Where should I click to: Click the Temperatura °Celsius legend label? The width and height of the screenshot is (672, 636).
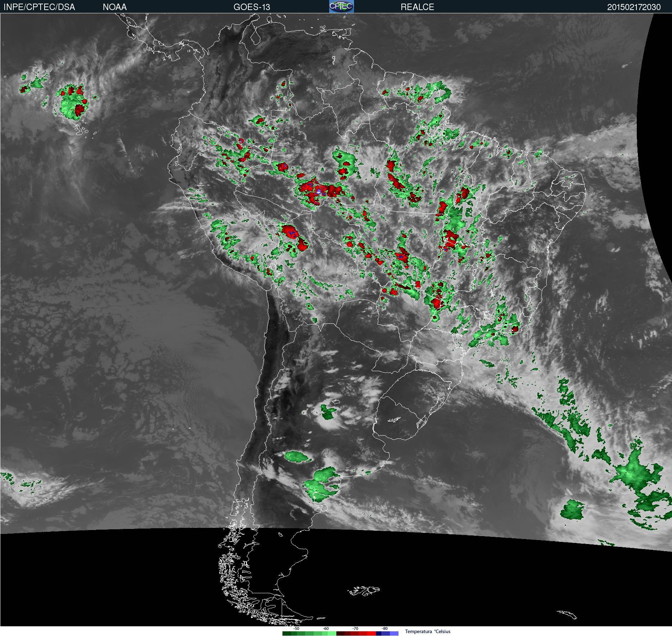428,632
